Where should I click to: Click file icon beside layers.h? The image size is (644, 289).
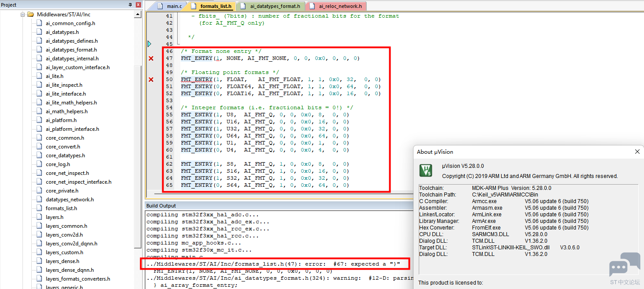[x=39, y=217]
